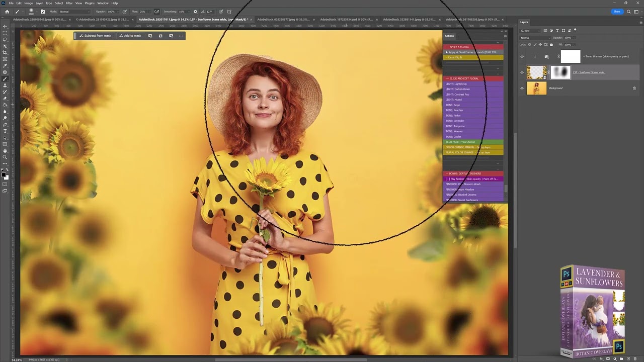The image size is (644, 362).
Task: Open the File menu
Action: 11,3
